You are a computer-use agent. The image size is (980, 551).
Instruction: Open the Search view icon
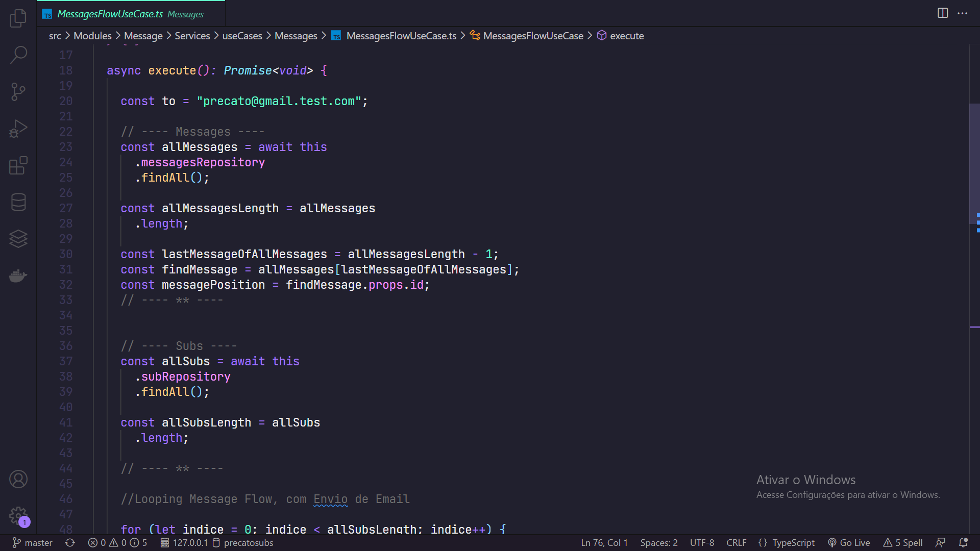pos(18,55)
